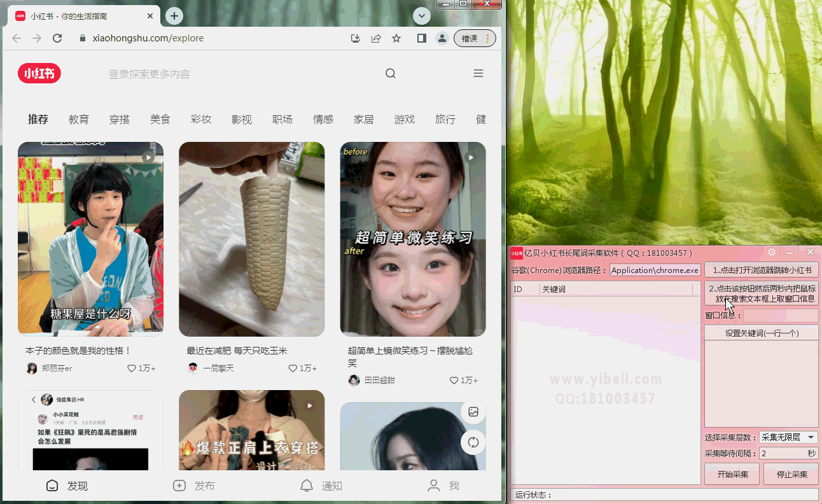The height and width of the screenshot is (504, 822).
Task: Go to 发现 in bottom navigation
Action: click(67, 486)
